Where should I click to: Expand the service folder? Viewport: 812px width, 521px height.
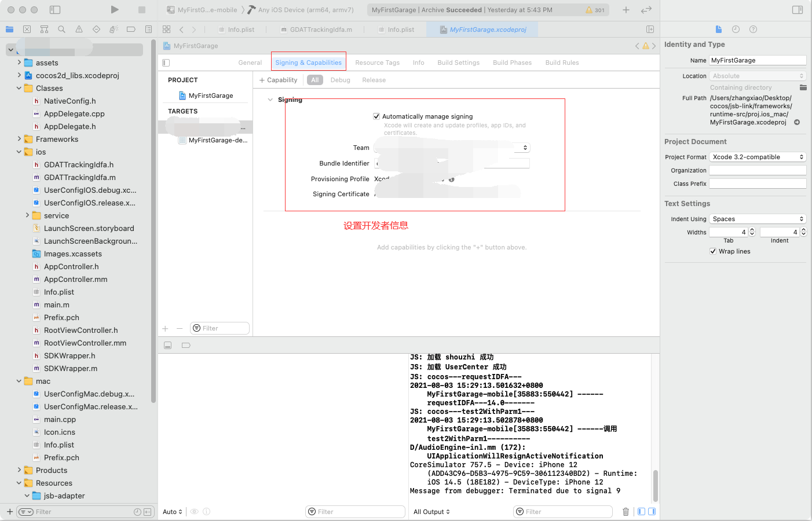click(27, 215)
